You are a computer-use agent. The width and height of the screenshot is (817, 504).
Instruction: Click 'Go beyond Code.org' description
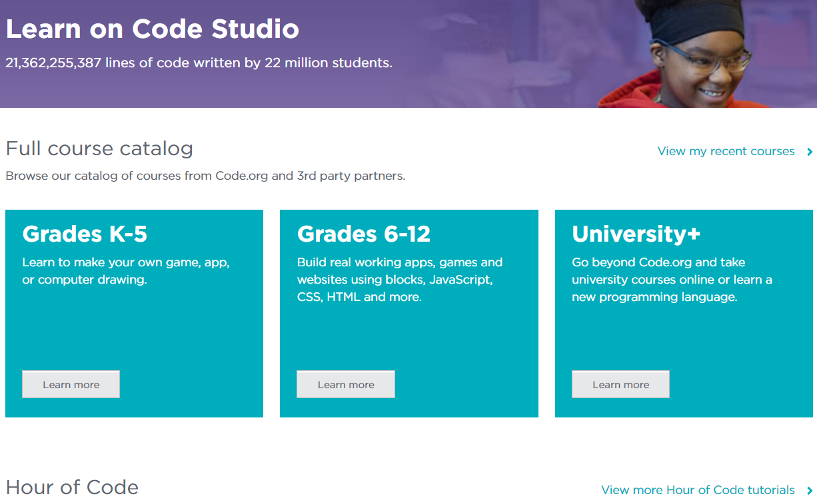pos(672,280)
